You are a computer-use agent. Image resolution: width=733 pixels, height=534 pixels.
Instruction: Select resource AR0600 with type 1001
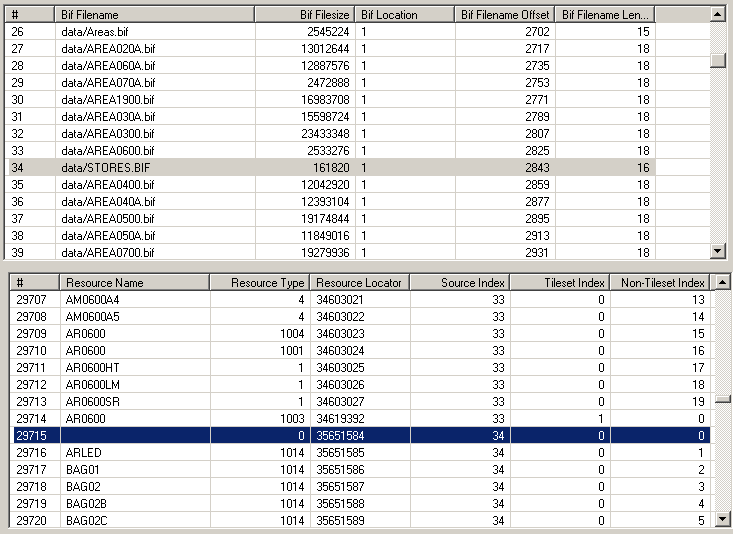[360, 351]
